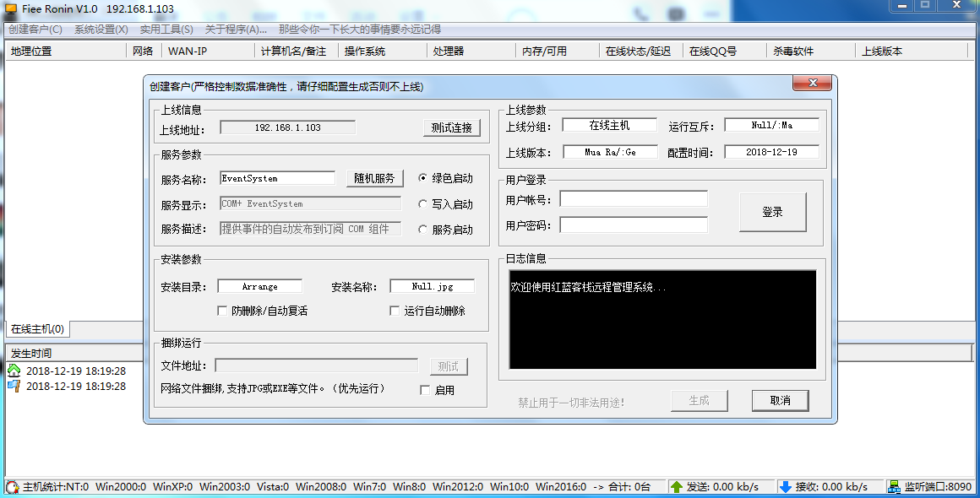Screen dimensions: 980x498
Task: Click the disabled 测试 button
Action: pos(449,366)
